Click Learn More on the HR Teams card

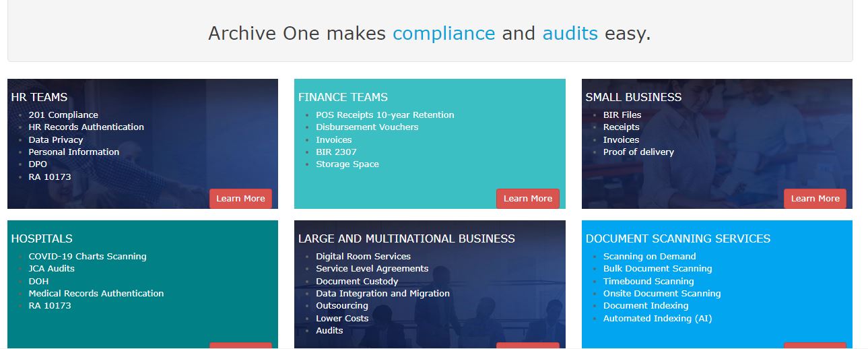240,199
